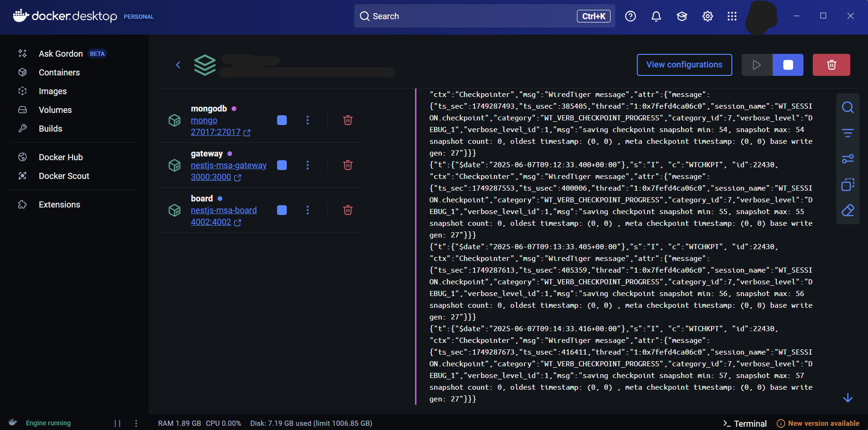
Task: Open the nestjs-msa-board image link
Action: tap(224, 210)
